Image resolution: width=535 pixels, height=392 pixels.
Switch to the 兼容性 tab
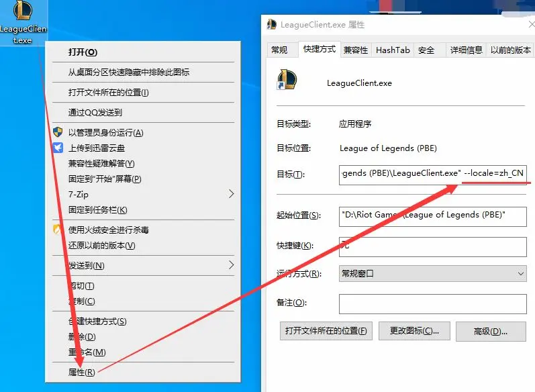tap(356, 50)
